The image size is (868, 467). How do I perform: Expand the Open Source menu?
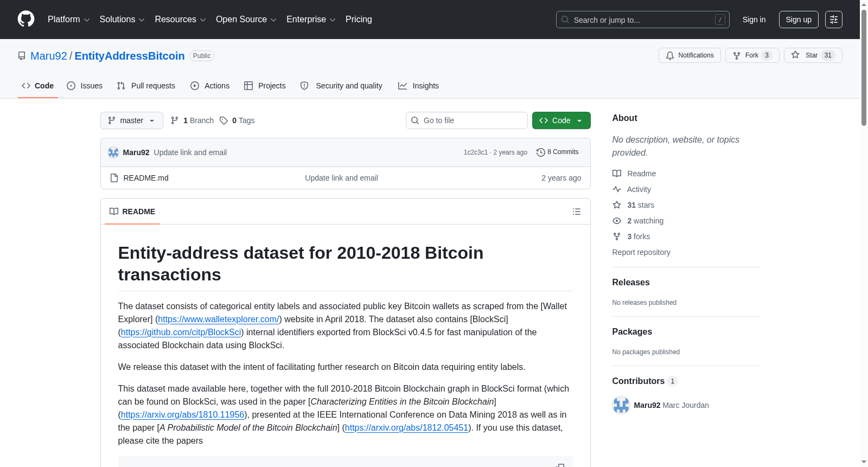246,20
